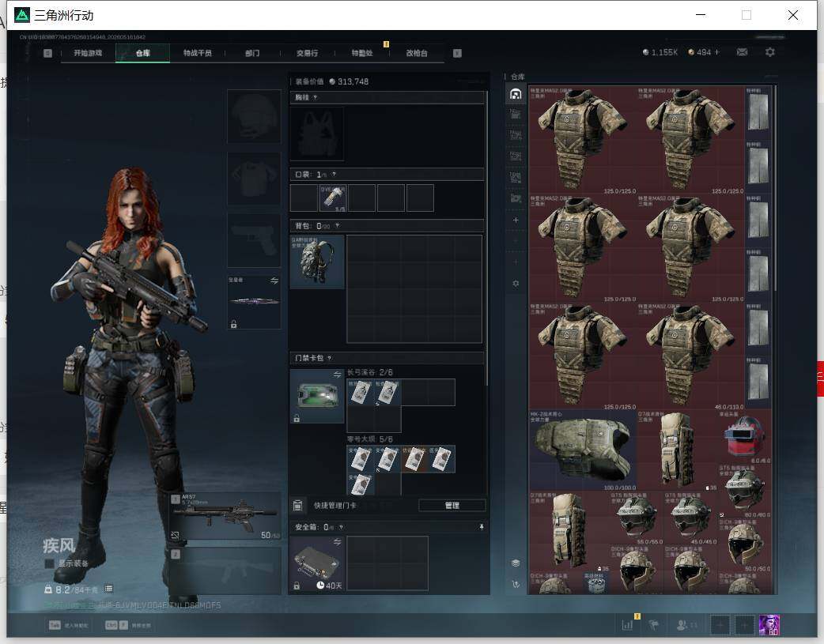This screenshot has height=644, width=824.
Task: Open the second warehouse page icon
Action: pos(516,114)
